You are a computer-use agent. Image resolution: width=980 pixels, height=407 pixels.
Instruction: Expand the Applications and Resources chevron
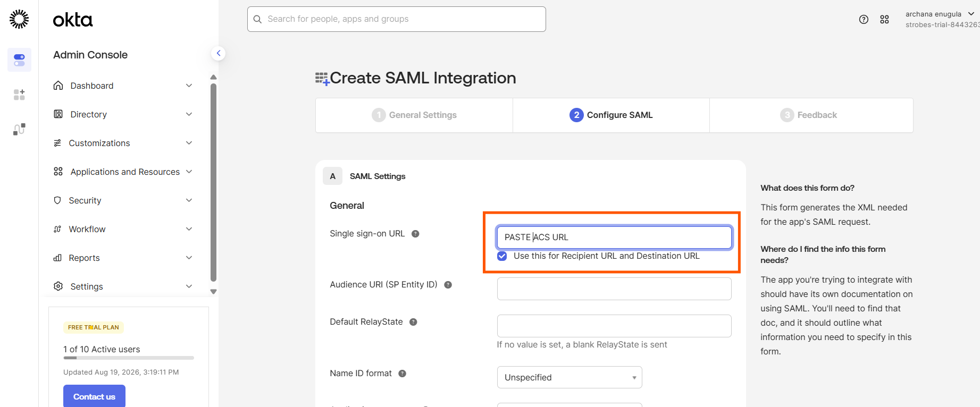click(189, 172)
